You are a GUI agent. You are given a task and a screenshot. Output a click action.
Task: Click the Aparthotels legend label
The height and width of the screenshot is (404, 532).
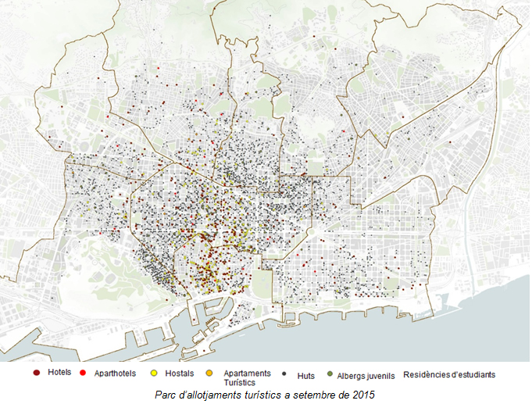coord(115,374)
